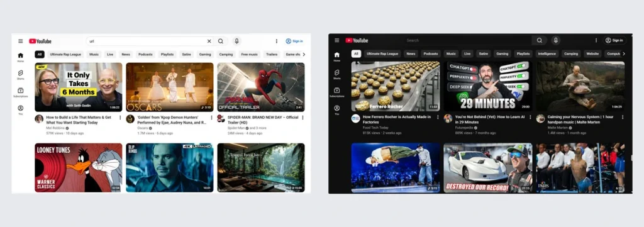This screenshot has height=227, width=644.
Task: Select the Gaming chip in the dark-theme window
Action: coord(502,54)
